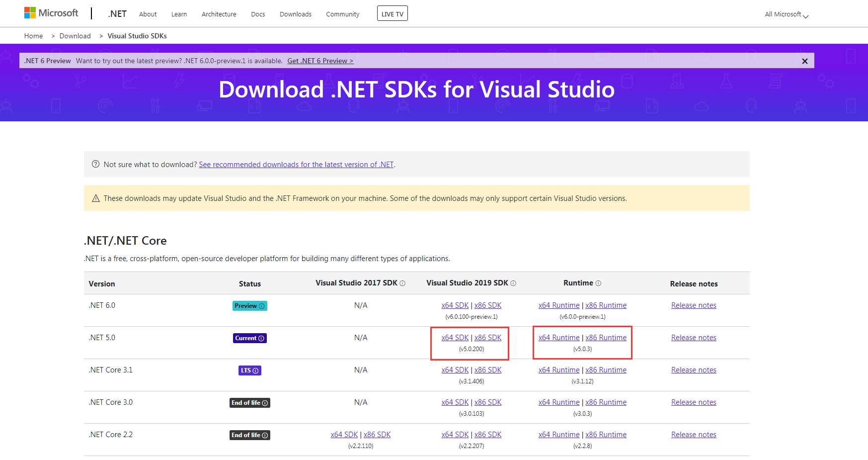This screenshot has height=460, width=868.
Task: Click the Current status badge
Action: point(249,338)
